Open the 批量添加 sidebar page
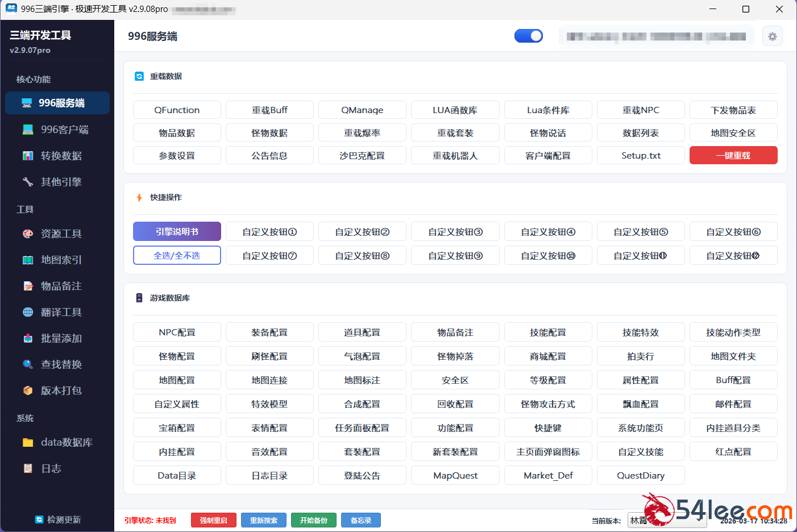Image resolution: width=797 pixels, height=532 pixels. 61,338
